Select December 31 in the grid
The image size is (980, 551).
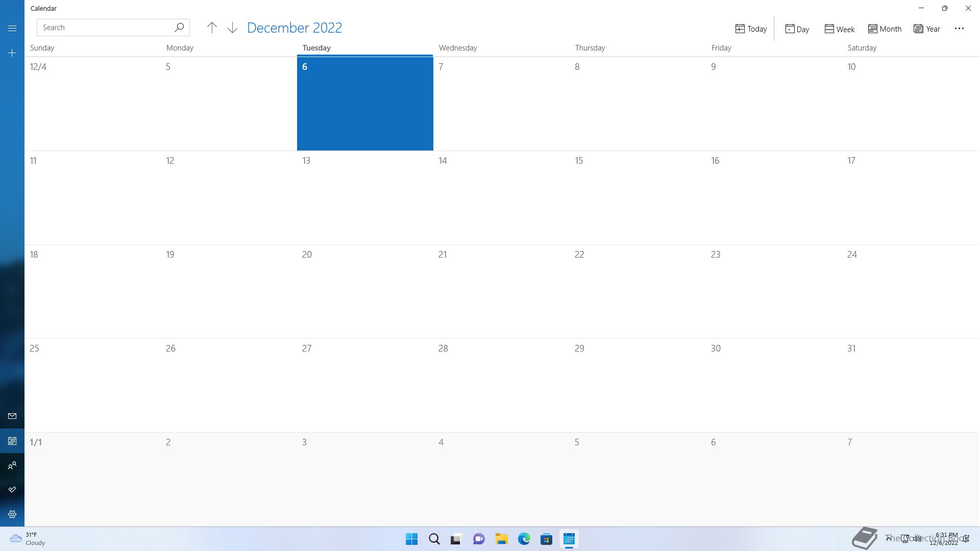[911, 385]
